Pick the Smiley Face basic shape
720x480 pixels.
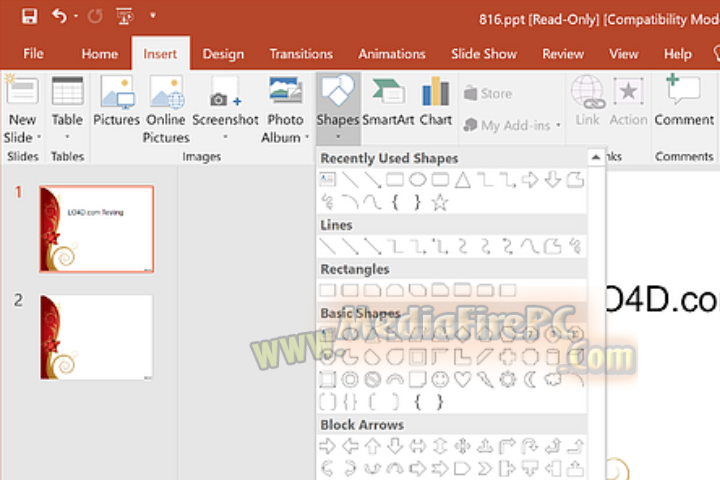440,379
